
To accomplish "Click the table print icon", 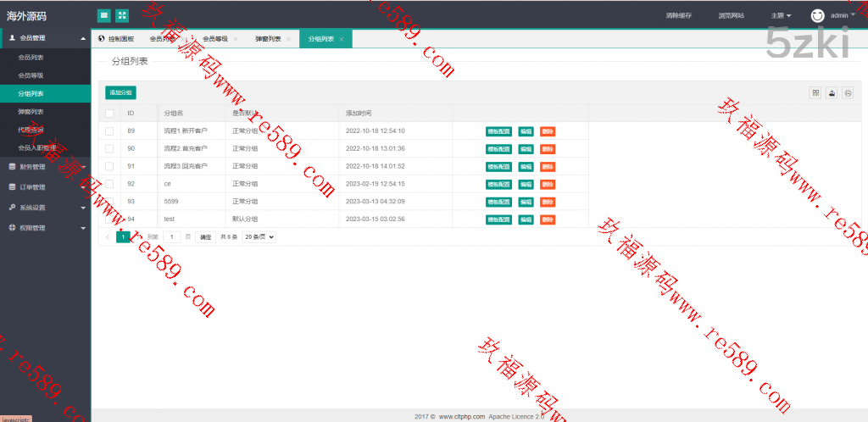I will pyautogui.click(x=847, y=93).
